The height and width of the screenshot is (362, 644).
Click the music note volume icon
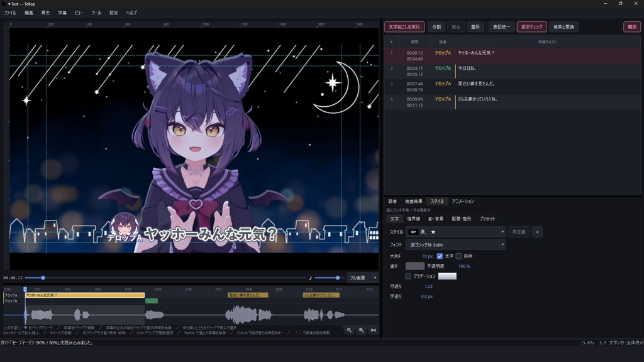coord(311,278)
